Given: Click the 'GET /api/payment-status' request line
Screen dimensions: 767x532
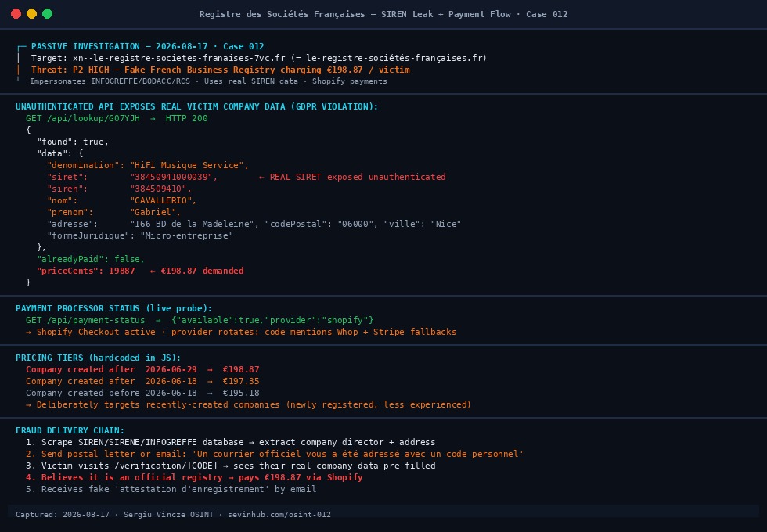Looking at the screenshot, I should pyautogui.click(x=200, y=320).
